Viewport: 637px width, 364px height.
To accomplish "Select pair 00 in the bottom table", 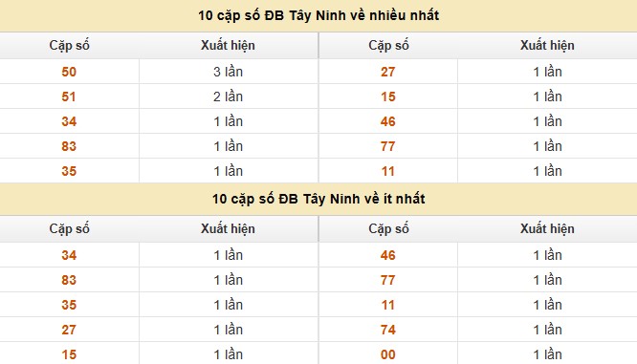I will (388, 354).
